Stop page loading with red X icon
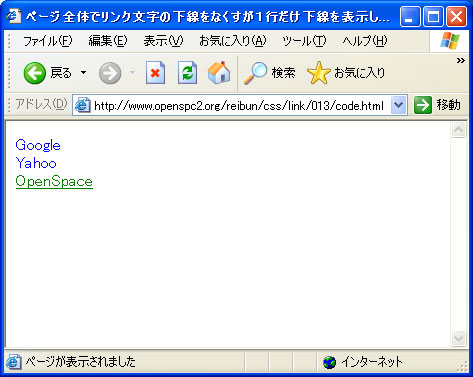The width and height of the screenshot is (473, 377). tap(155, 73)
